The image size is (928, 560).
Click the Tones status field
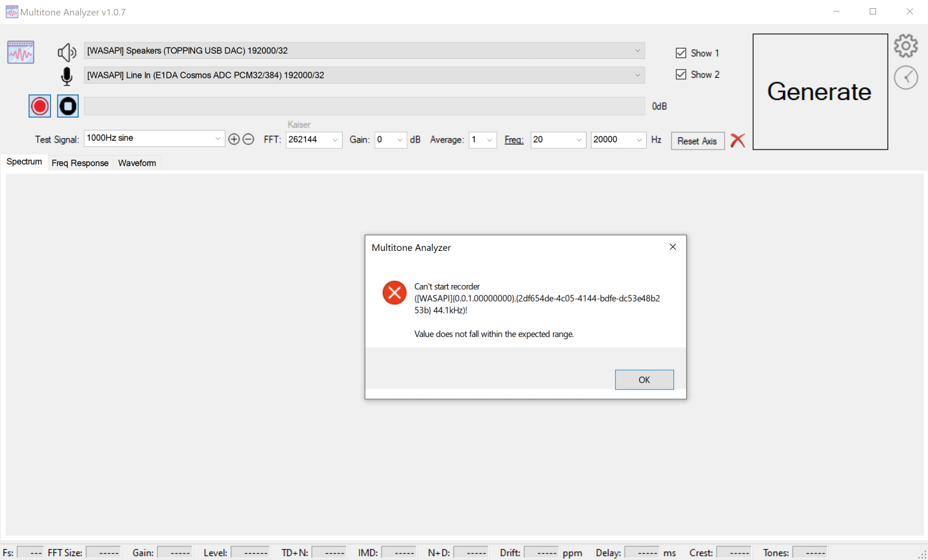(x=810, y=553)
